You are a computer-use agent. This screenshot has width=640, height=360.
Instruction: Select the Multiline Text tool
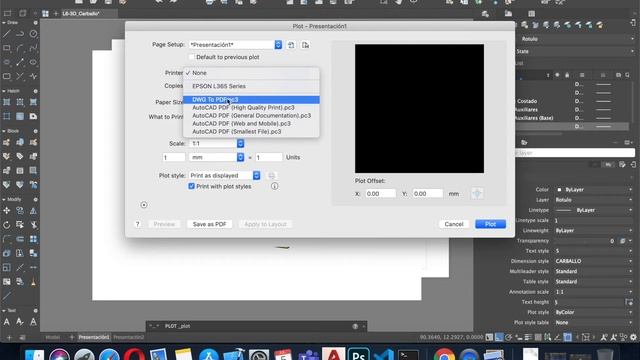click(x=7, y=322)
